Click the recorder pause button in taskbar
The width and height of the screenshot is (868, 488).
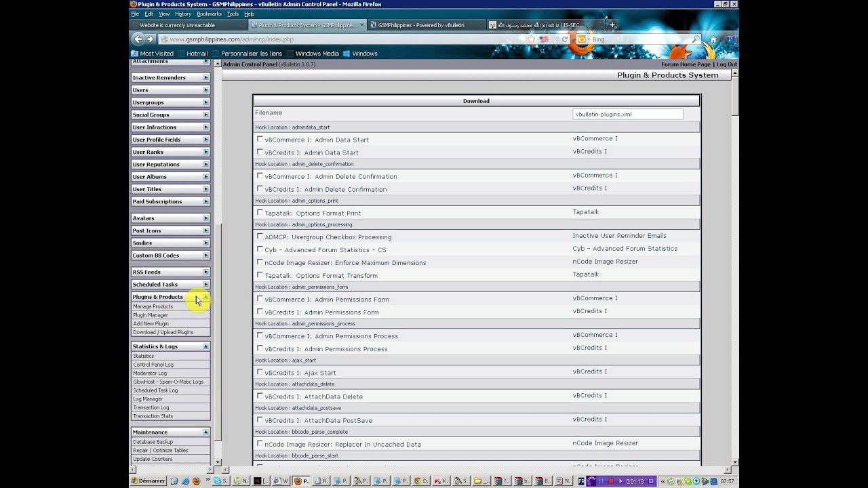click(601, 481)
